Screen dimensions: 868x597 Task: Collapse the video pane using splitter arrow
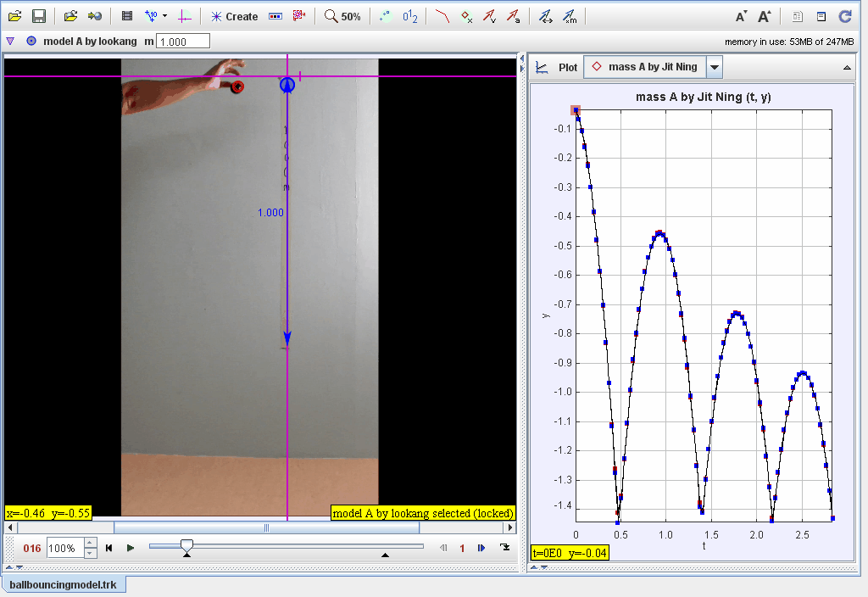coord(522,58)
